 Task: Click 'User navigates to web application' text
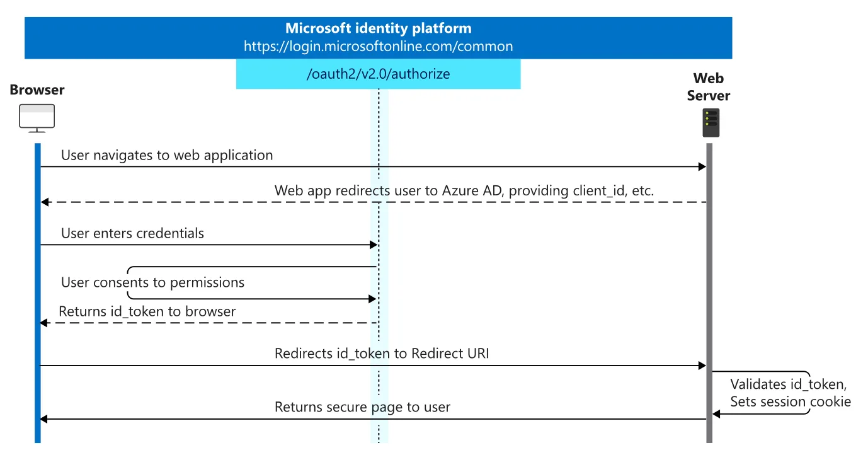click(x=167, y=155)
